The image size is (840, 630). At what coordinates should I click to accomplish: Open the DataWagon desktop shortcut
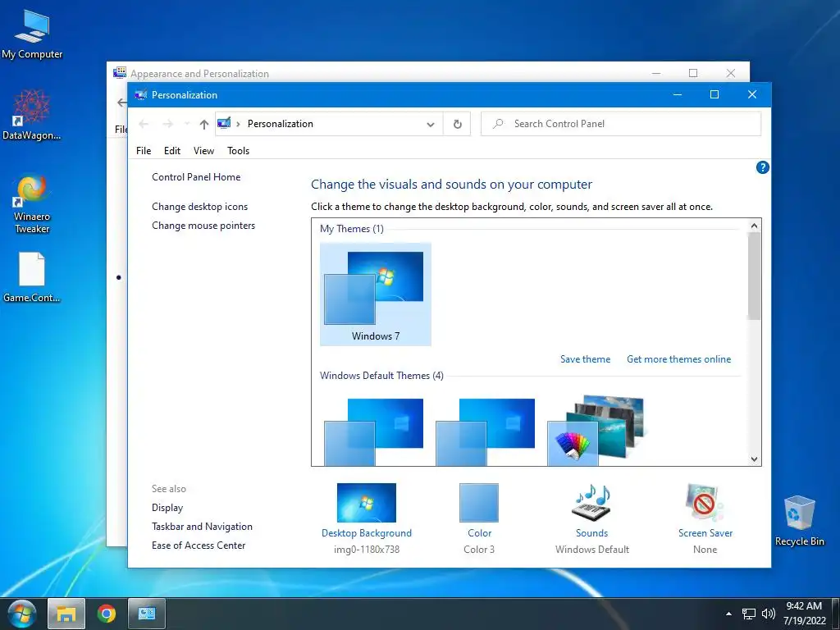click(32, 115)
